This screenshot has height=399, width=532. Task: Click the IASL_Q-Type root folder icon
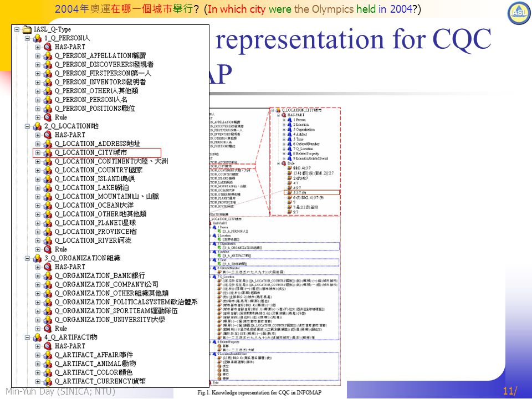point(27,29)
